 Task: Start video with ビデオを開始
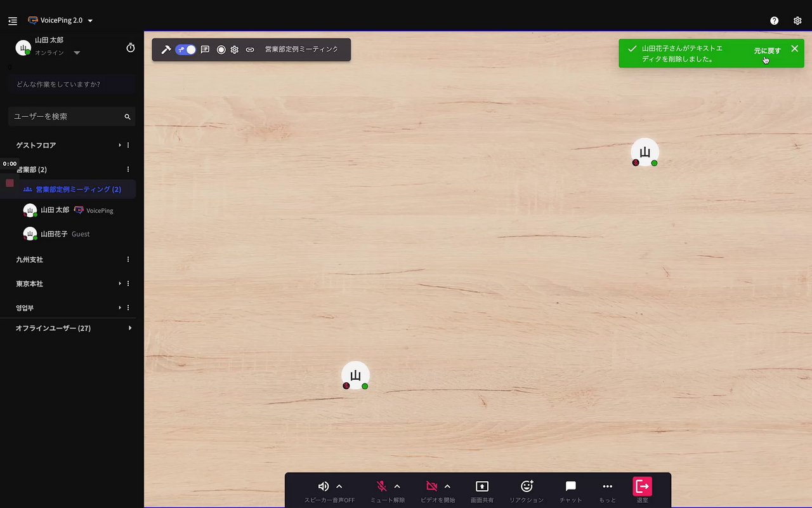tap(432, 486)
